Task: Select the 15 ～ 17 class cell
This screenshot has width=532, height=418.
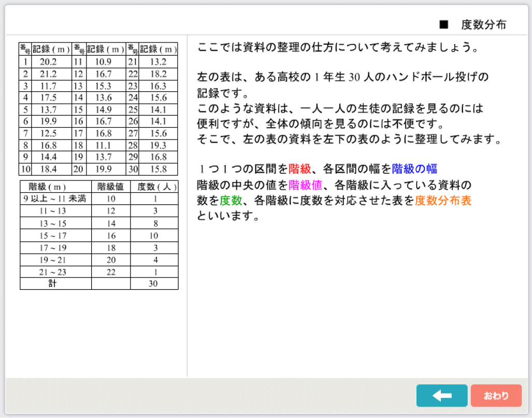Action: (x=55, y=235)
